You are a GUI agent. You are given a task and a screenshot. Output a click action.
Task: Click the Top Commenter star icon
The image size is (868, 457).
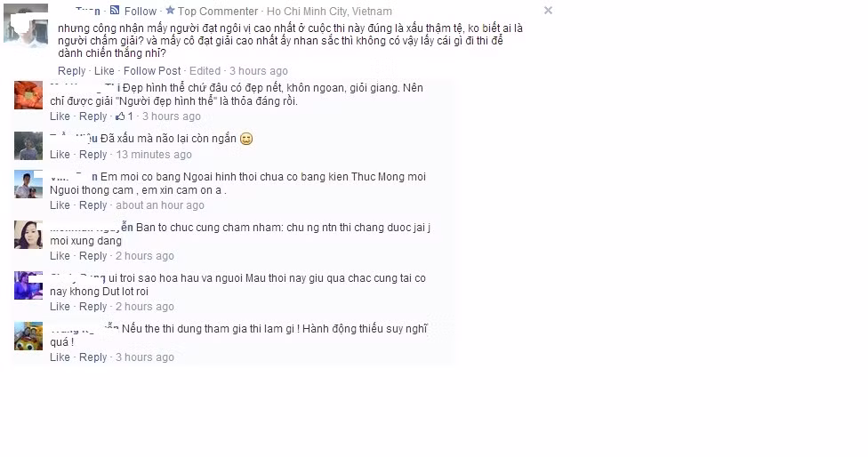click(170, 10)
